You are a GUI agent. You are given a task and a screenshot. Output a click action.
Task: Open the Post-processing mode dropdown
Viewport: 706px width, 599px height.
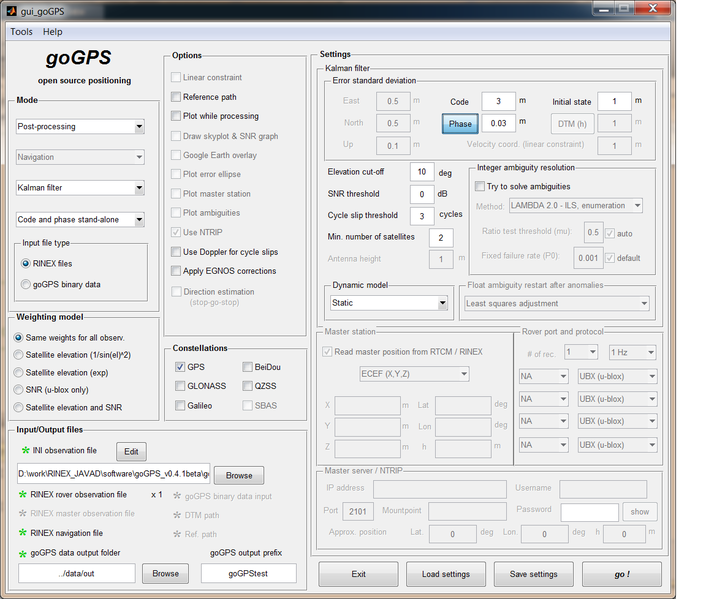(80, 127)
